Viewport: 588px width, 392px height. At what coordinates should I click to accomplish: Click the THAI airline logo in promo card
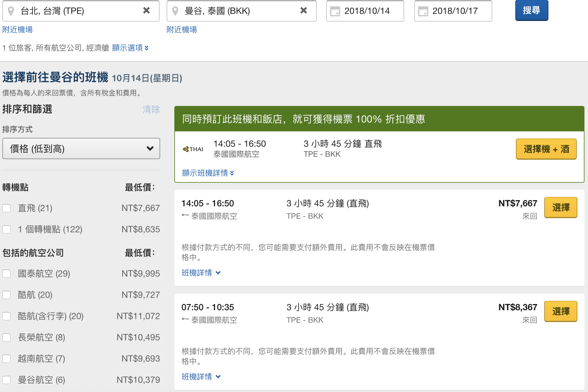point(193,149)
